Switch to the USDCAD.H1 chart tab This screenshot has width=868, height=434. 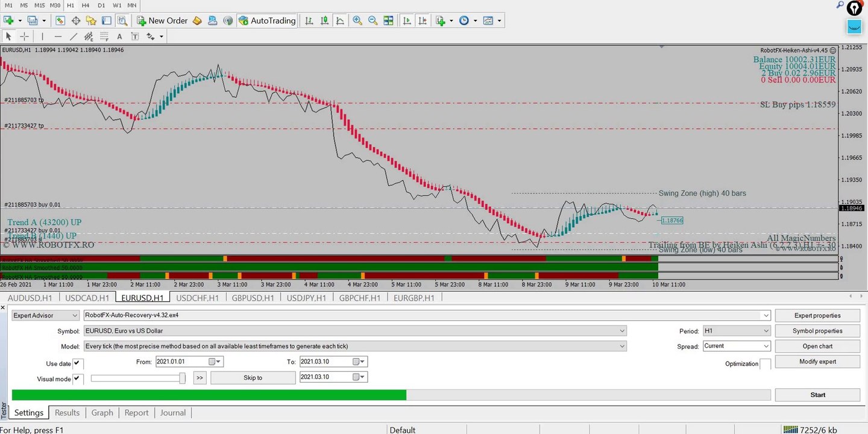pos(87,298)
